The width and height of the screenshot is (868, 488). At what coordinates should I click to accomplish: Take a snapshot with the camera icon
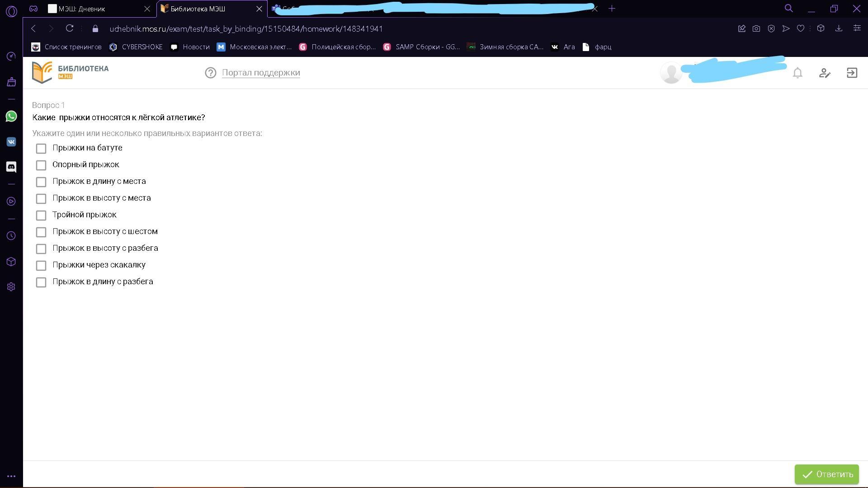pyautogui.click(x=756, y=28)
